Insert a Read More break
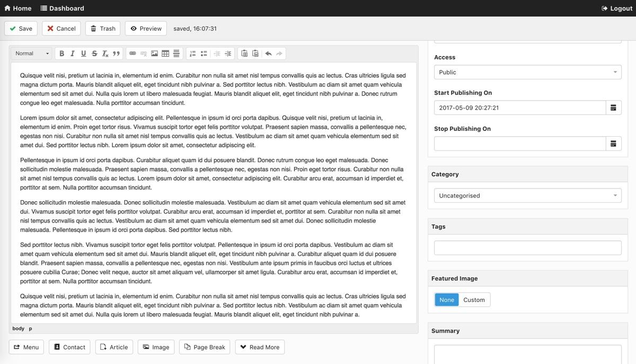This screenshot has width=636, height=364. pos(260,347)
